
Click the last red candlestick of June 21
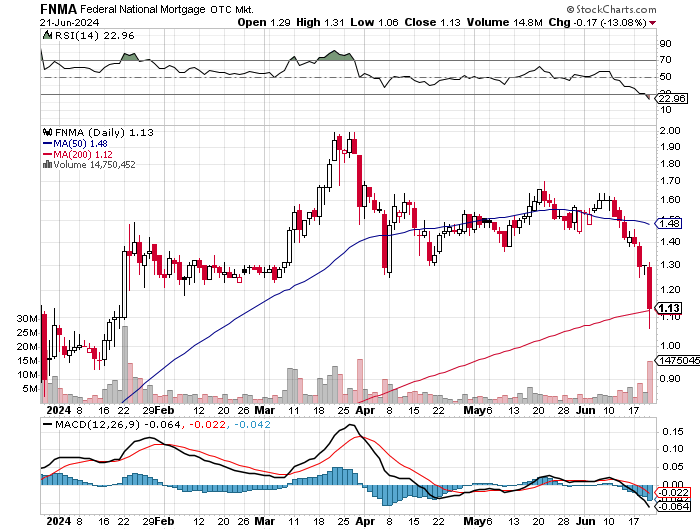[649, 288]
